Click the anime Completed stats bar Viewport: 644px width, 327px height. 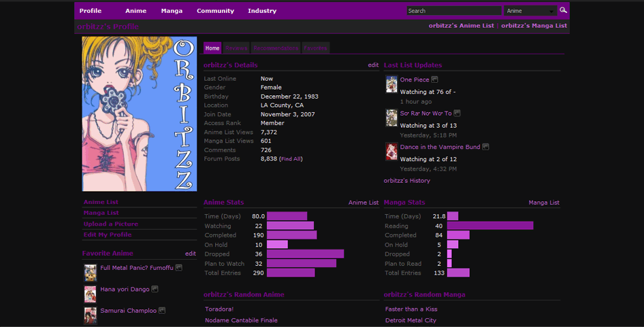tap(292, 235)
